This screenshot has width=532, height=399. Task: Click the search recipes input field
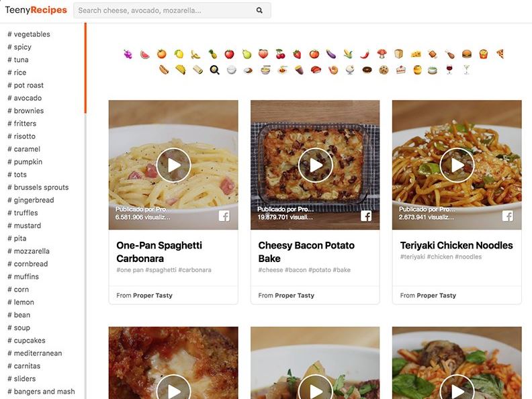(172, 10)
